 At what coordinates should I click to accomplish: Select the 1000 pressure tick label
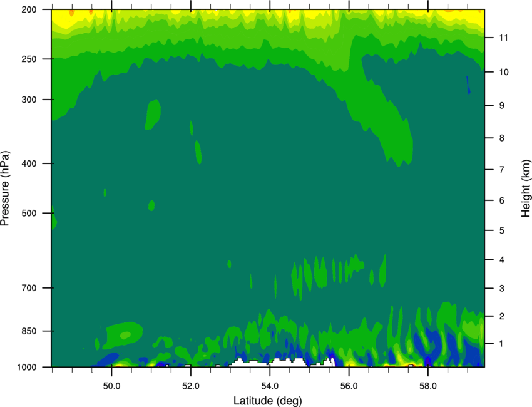26,368
